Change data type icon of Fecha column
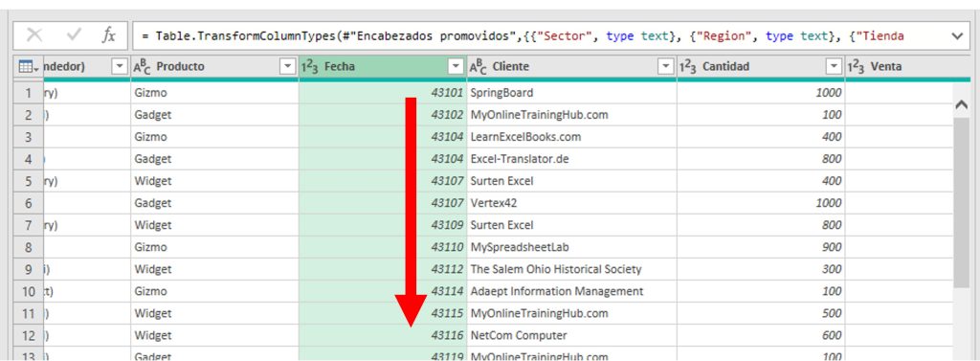 310,66
